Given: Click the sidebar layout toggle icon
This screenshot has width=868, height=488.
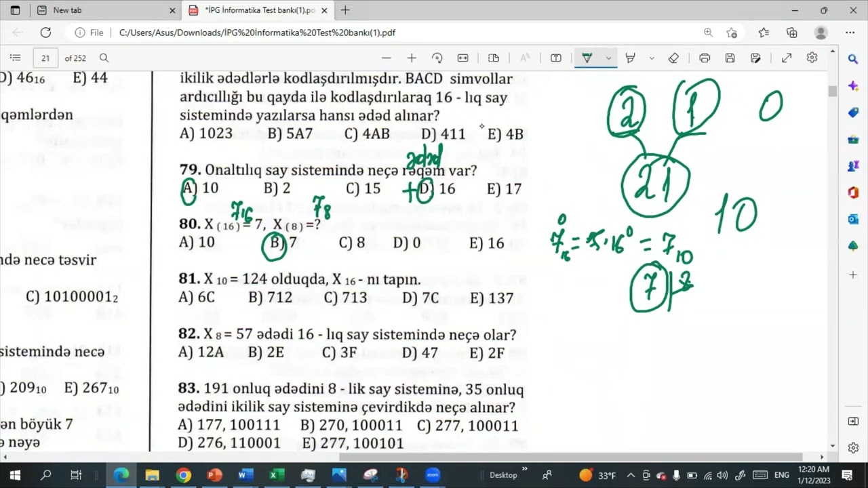Looking at the screenshot, I should (x=853, y=422).
